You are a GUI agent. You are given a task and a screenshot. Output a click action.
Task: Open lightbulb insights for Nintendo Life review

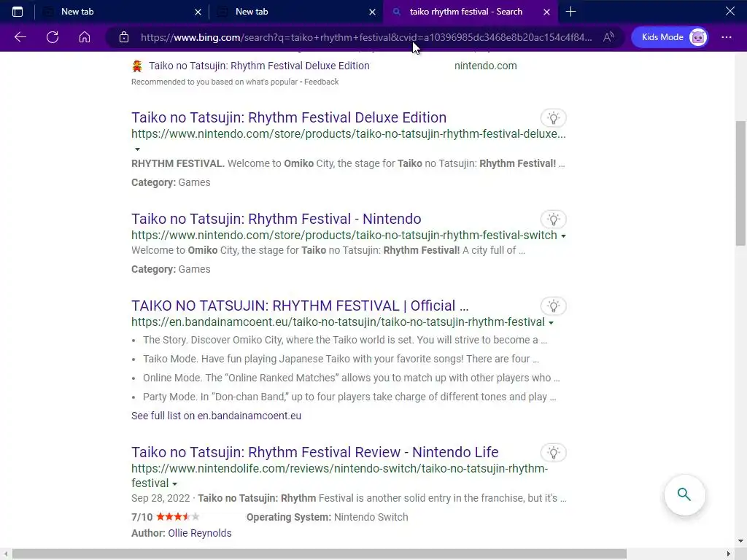(x=553, y=453)
